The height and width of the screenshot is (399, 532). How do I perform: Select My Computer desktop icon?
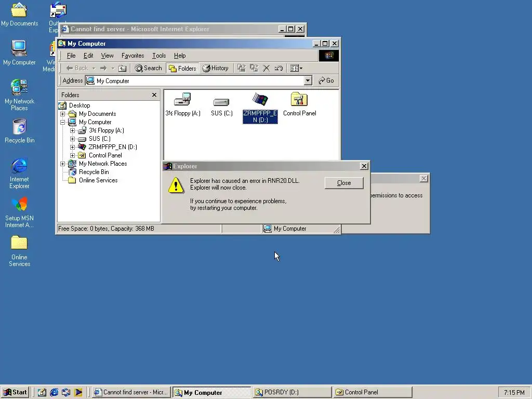point(19,53)
